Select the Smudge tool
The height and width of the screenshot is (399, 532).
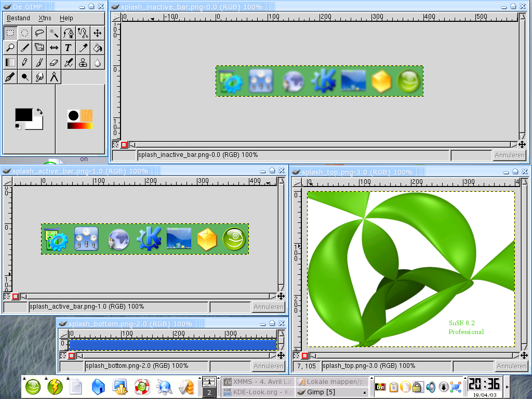[x=39, y=77]
